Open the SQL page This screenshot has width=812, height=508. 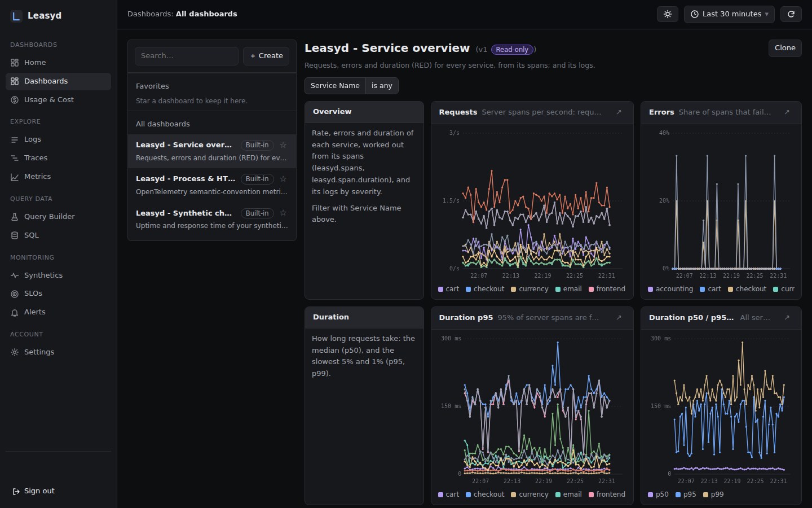coord(58,235)
